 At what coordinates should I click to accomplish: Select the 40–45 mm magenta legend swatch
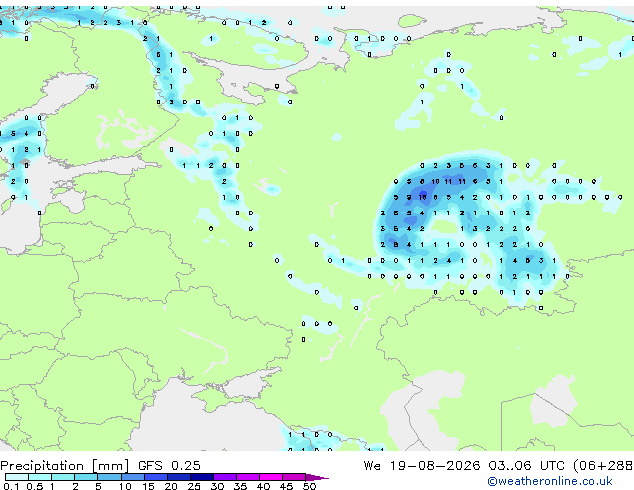pyautogui.click(x=271, y=477)
